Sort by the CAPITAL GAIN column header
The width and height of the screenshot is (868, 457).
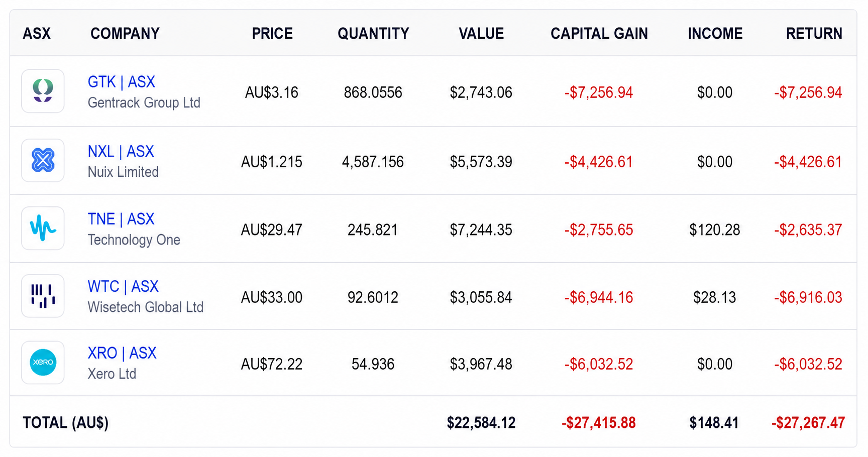pos(599,34)
